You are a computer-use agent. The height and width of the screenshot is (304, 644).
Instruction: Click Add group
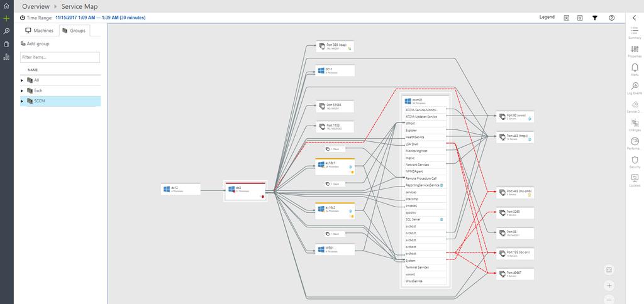pos(35,43)
